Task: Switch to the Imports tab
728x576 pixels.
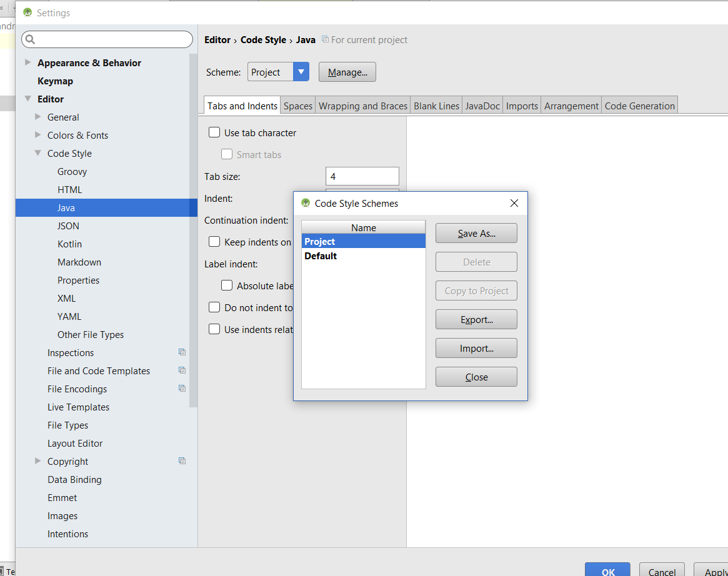Action: point(522,106)
